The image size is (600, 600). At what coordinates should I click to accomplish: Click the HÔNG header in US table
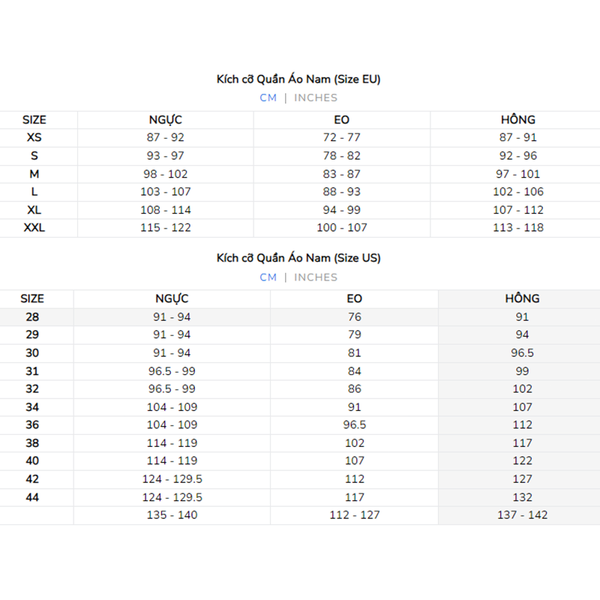[522, 298]
